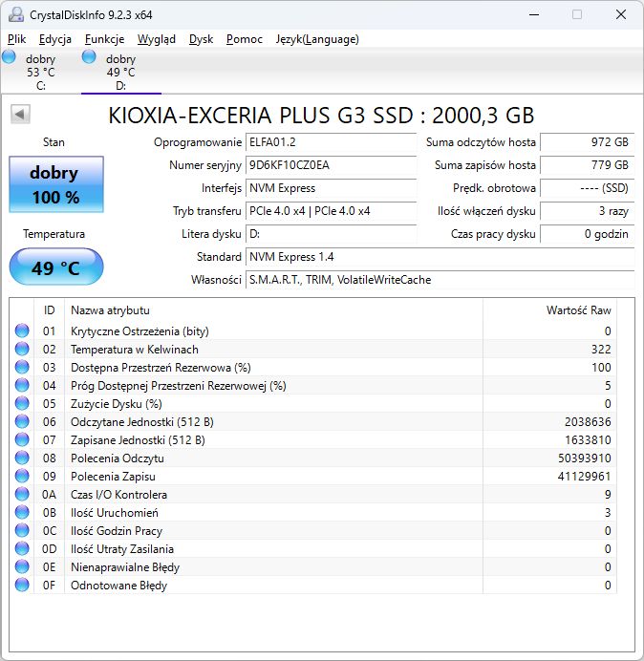Open the Edycja menu

coord(54,39)
